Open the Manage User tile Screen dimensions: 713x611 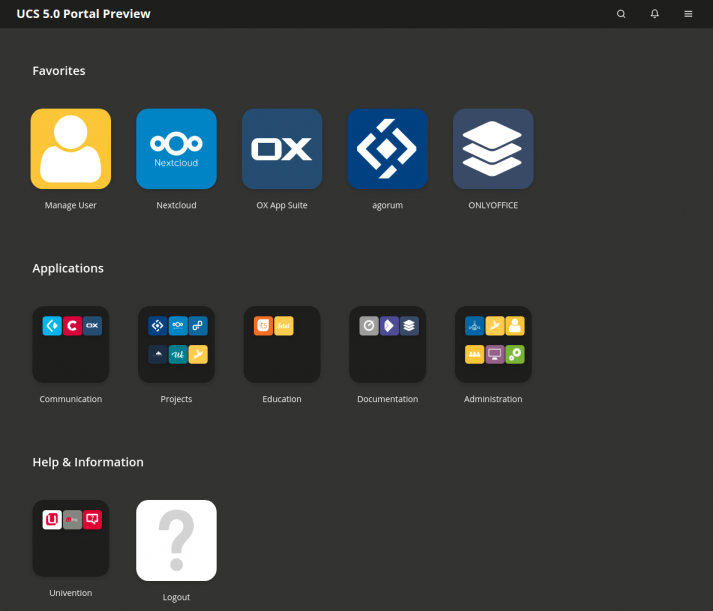[x=70, y=149]
